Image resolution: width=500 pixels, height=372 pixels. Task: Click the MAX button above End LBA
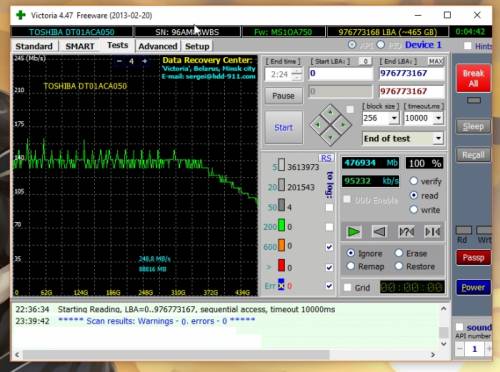point(436,61)
